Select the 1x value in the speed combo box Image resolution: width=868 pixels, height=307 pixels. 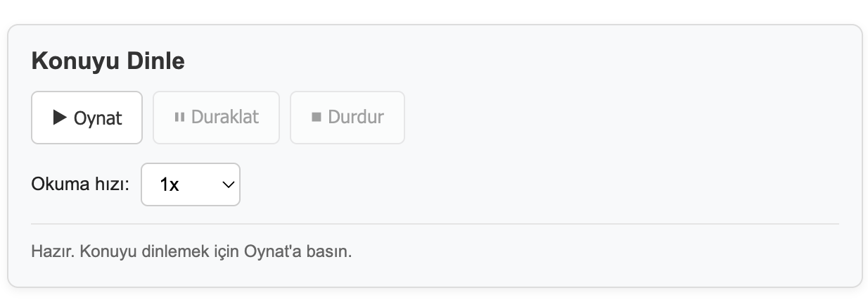point(170,185)
